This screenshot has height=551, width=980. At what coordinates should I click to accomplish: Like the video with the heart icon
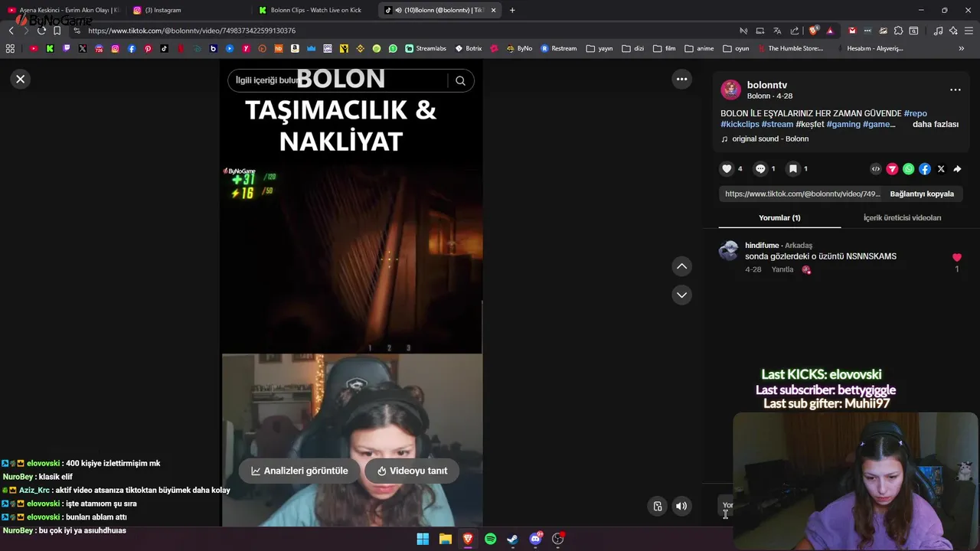click(727, 168)
